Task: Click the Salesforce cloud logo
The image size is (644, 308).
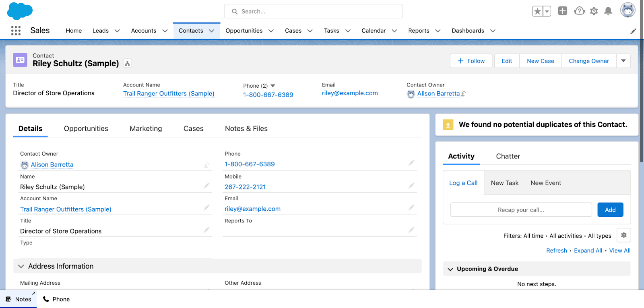Action: coord(20,11)
